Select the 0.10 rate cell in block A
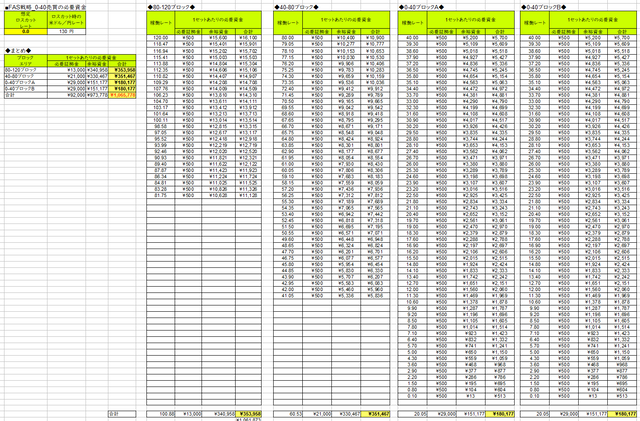Viewport: 640px width, 421px height. [413, 396]
